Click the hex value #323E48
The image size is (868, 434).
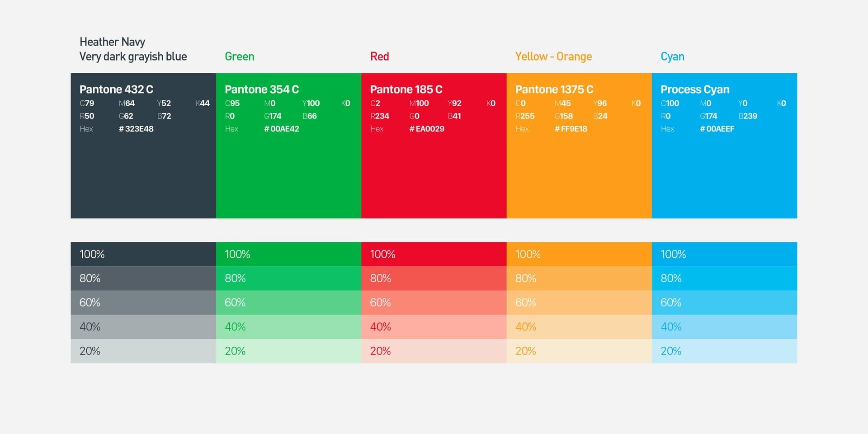(x=136, y=129)
